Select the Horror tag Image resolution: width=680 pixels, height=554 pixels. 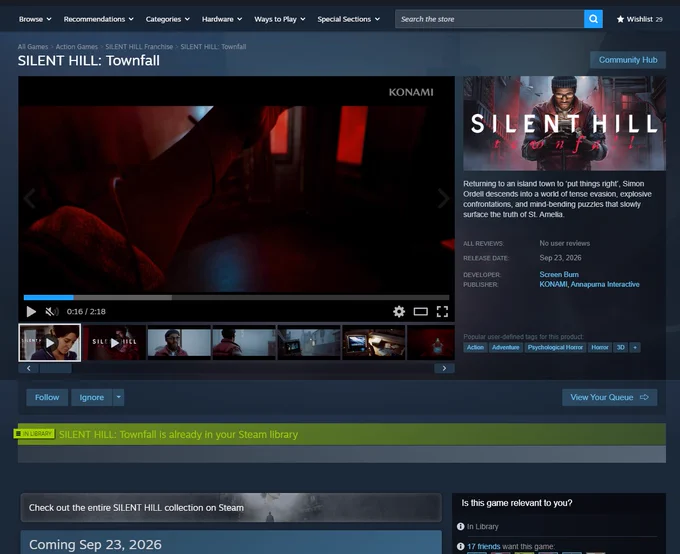(x=600, y=347)
